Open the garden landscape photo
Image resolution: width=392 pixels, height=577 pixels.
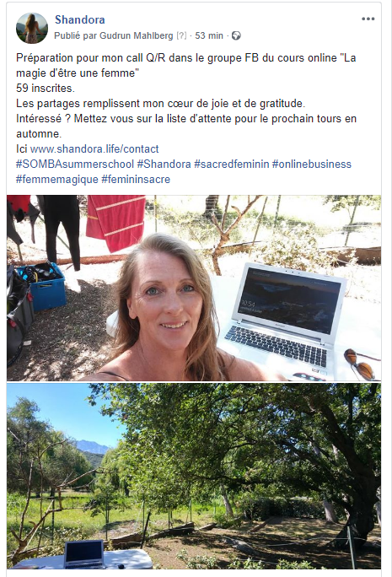[x=194, y=476]
